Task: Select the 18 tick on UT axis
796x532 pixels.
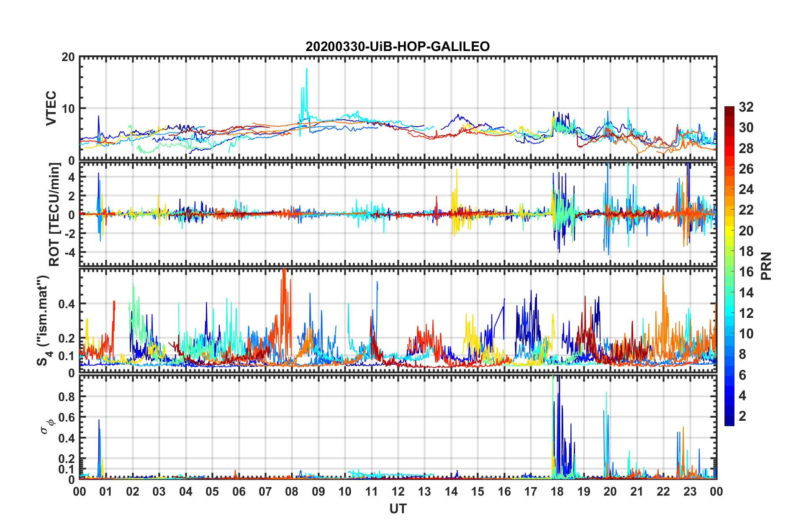Action: click(557, 491)
